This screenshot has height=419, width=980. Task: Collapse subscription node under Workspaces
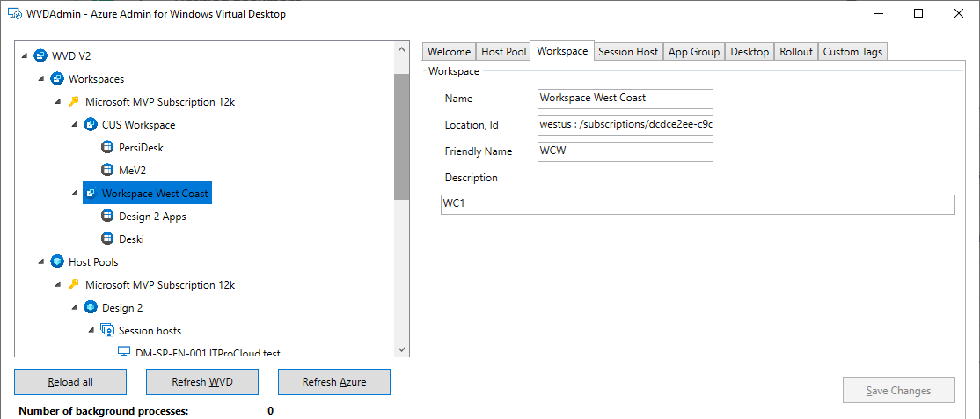pyautogui.click(x=58, y=102)
